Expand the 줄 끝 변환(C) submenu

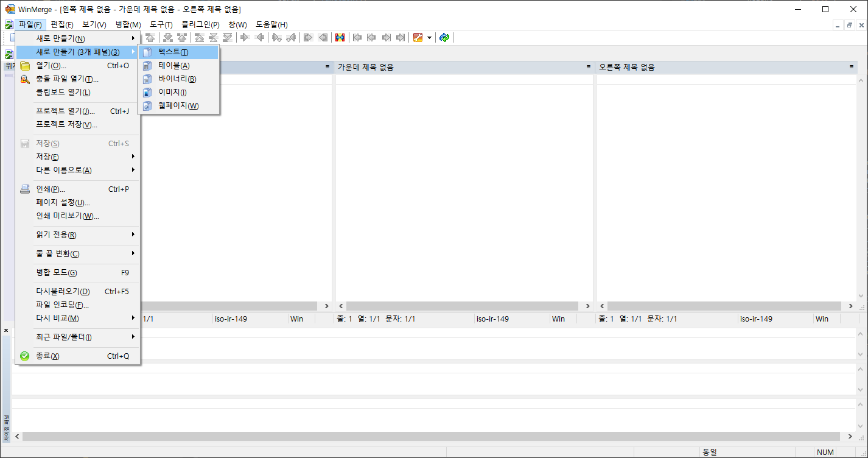78,254
